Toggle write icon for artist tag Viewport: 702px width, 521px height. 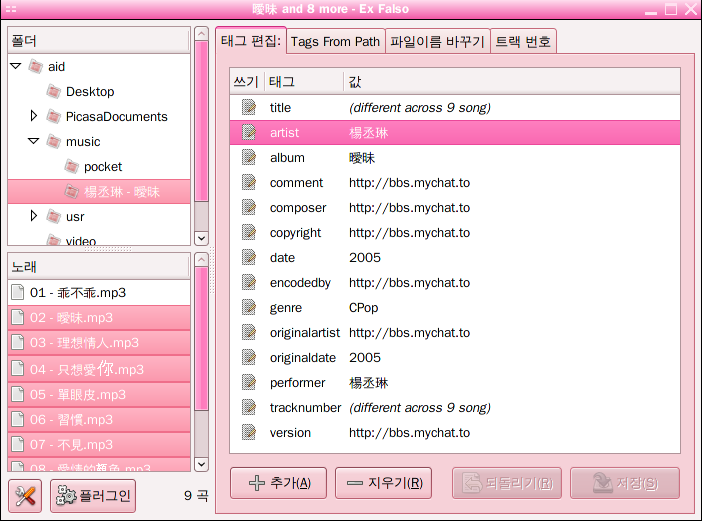(x=248, y=132)
